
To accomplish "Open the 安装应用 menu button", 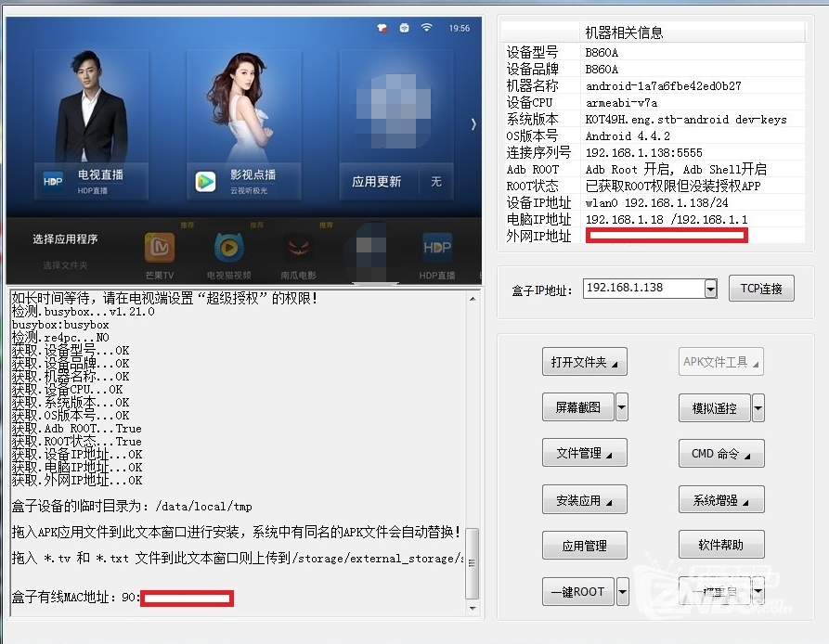I will pyautogui.click(x=584, y=499).
